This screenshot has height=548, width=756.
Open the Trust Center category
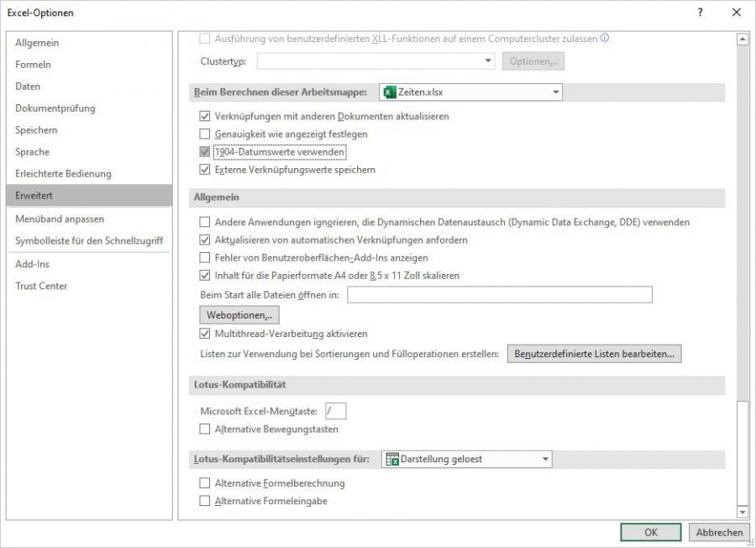pos(41,286)
